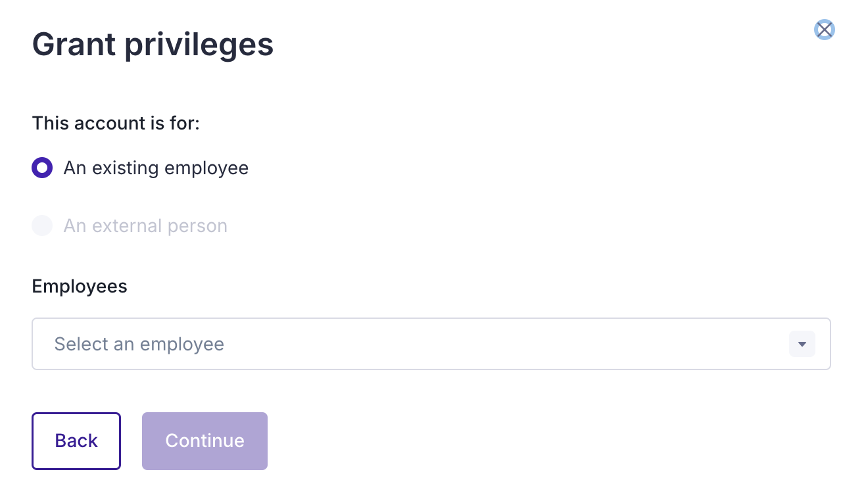Toggle the filled purple radio circle
868x497 pixels.
42,168
